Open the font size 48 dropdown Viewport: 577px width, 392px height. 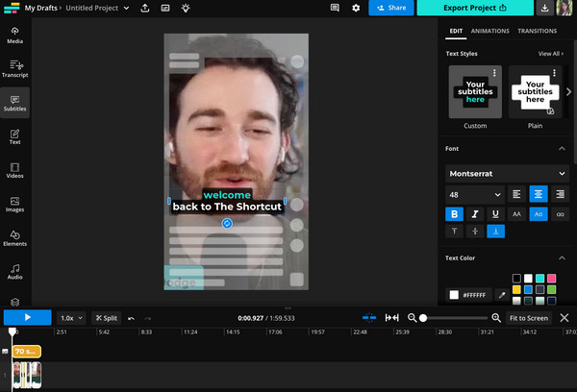[x=474, y=194]
